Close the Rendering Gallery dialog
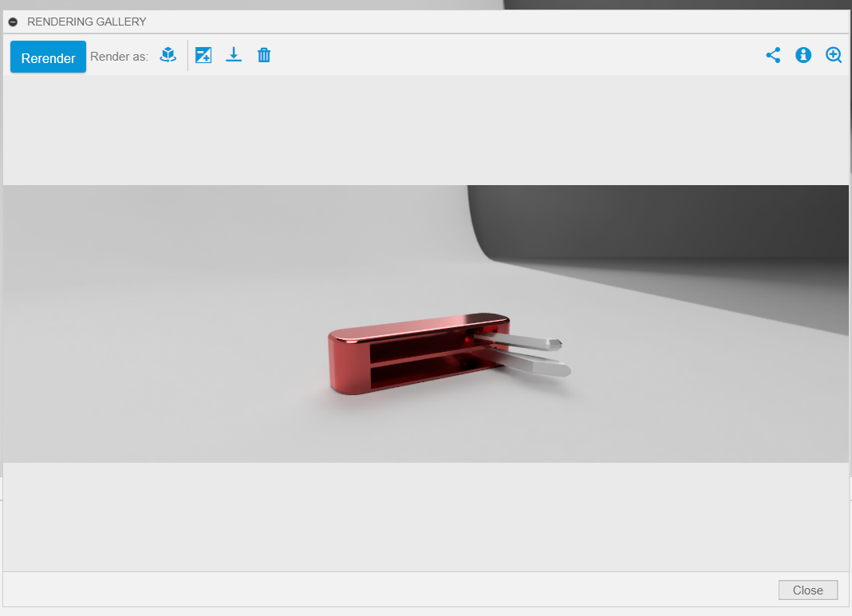 [808, 590]
